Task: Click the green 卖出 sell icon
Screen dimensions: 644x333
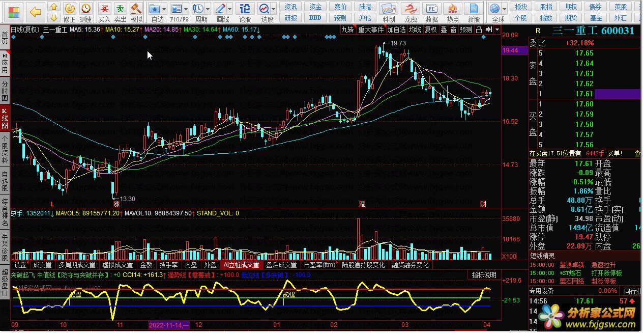Action: coord(120,8)
